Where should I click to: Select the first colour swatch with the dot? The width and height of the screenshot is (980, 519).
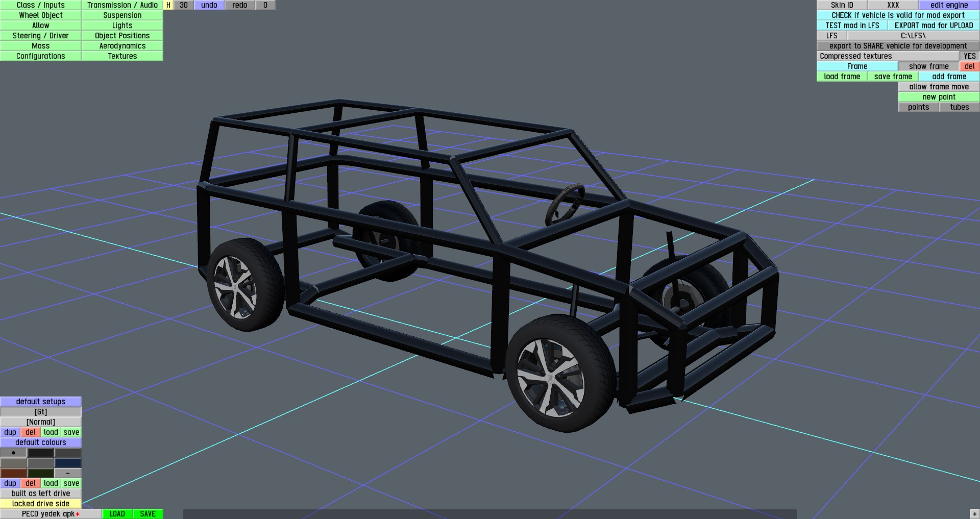pyautogui.click(x=13, y=453)
